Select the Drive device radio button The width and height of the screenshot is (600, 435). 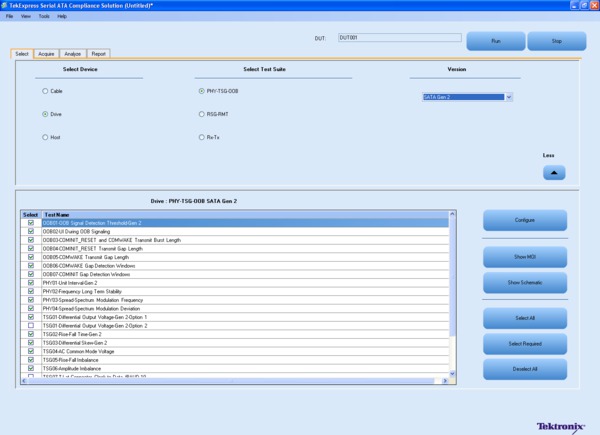point(45,114)
